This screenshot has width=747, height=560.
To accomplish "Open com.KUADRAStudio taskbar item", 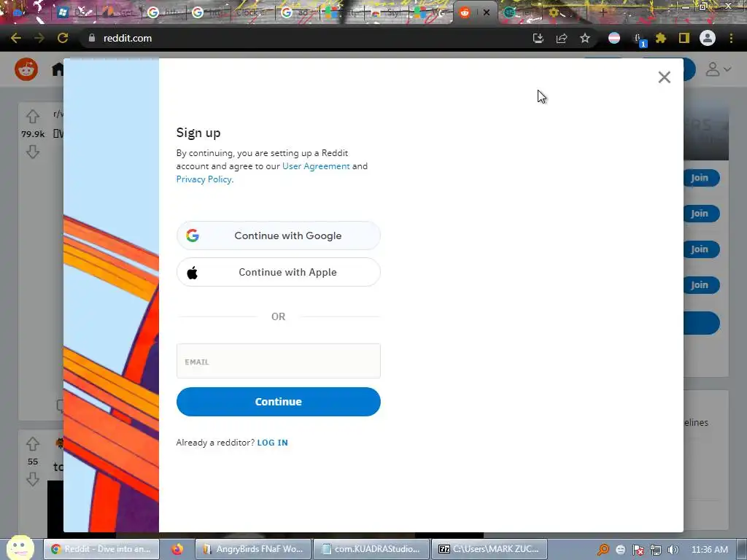I will coord(371,549).
